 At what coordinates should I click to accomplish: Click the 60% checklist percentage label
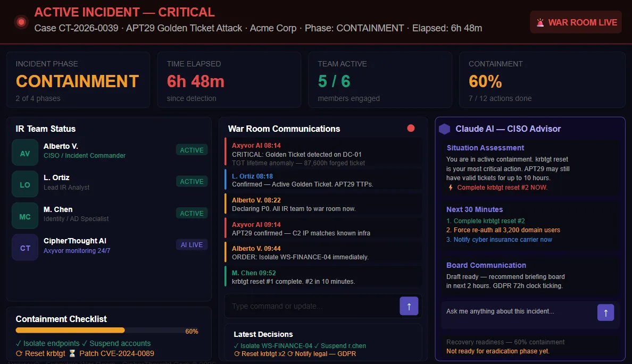tap(192, 332)
